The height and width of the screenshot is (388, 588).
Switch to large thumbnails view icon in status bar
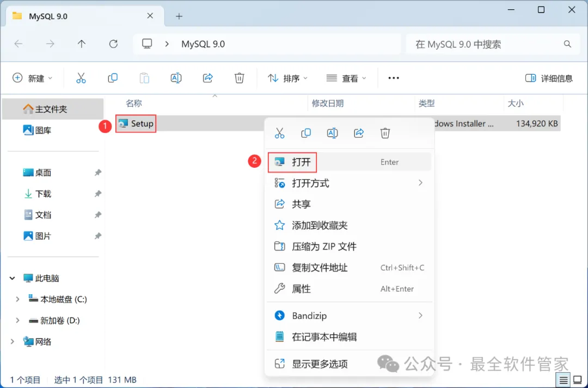pyautogui.click(x=578, y=380)
